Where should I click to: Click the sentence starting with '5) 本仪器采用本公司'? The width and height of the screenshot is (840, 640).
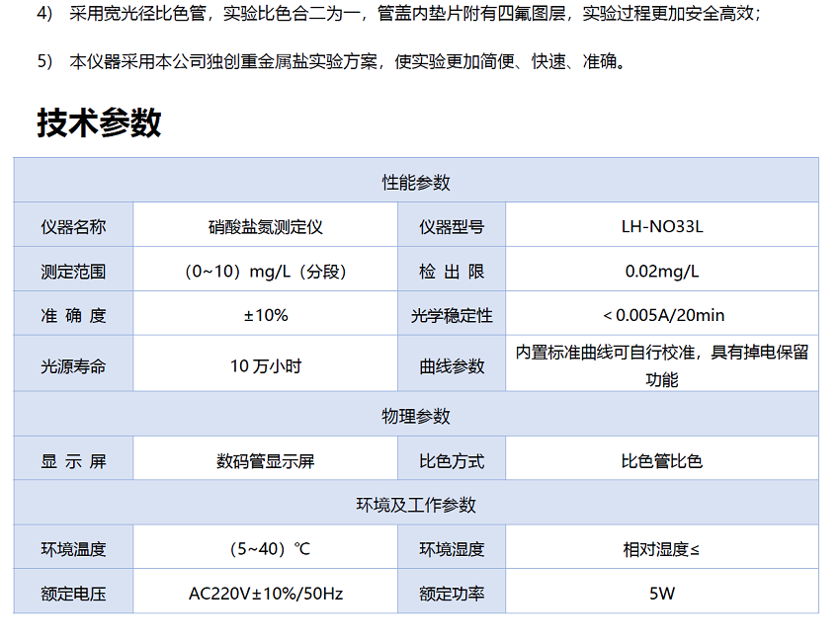[331, 61]
